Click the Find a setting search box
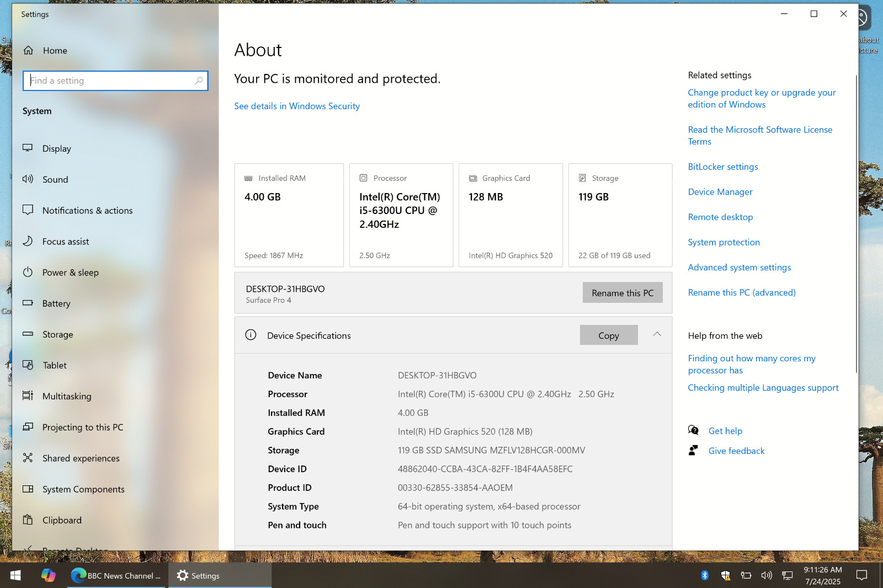Viewport: 883px width, 588px height. [115, 81]
